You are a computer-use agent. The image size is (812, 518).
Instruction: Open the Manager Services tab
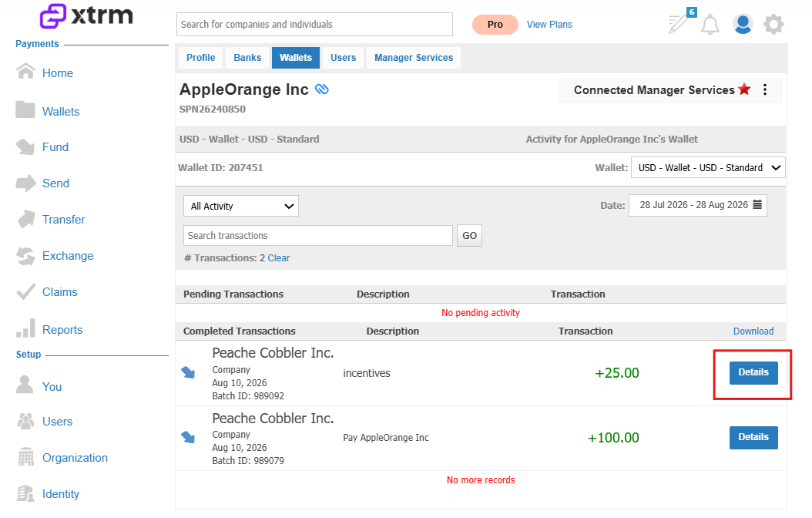pos(414,58)
